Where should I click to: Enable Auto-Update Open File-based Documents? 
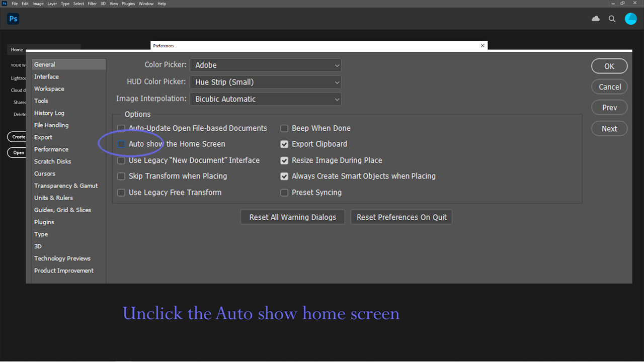pos(121,128)
